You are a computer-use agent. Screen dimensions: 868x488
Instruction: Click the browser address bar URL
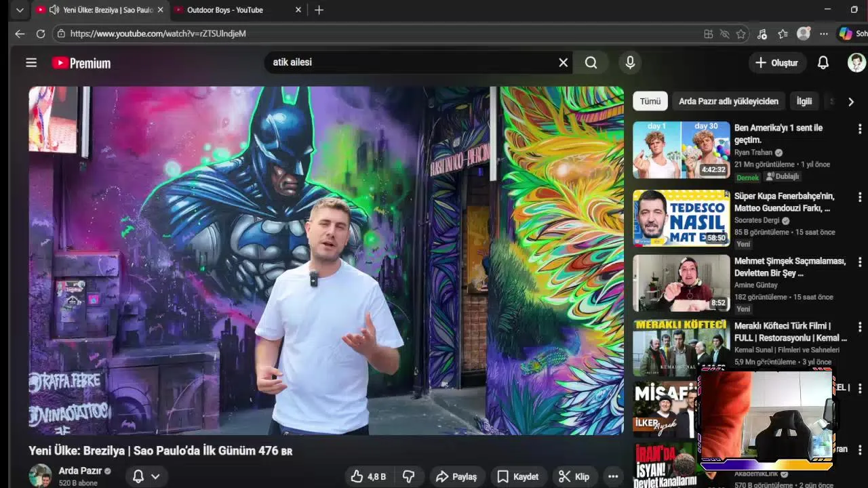158,33
